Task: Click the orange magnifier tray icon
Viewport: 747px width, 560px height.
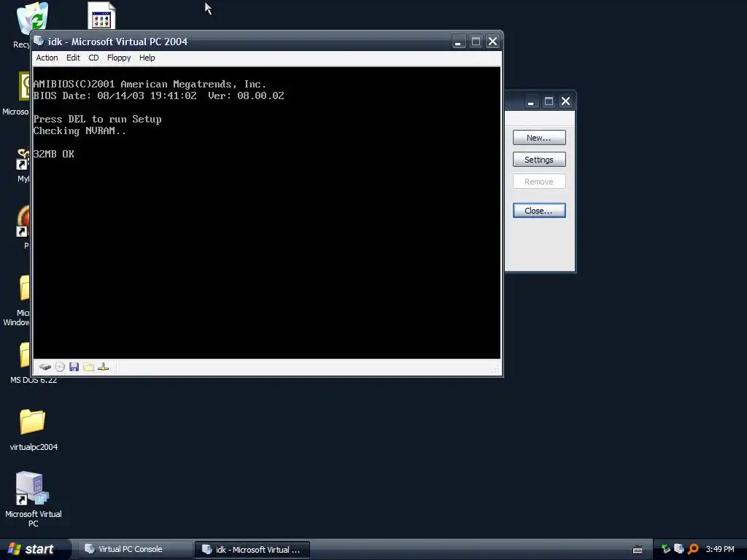Action: [693, 549]
